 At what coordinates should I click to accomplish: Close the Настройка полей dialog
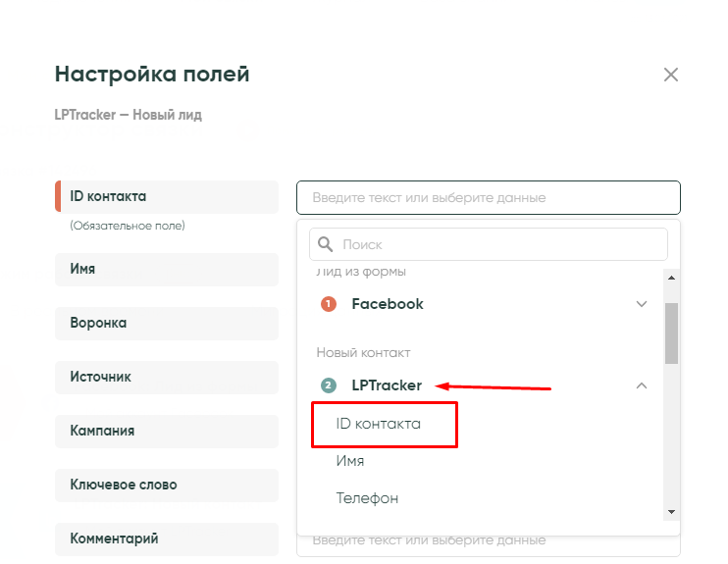coord(671,75)
